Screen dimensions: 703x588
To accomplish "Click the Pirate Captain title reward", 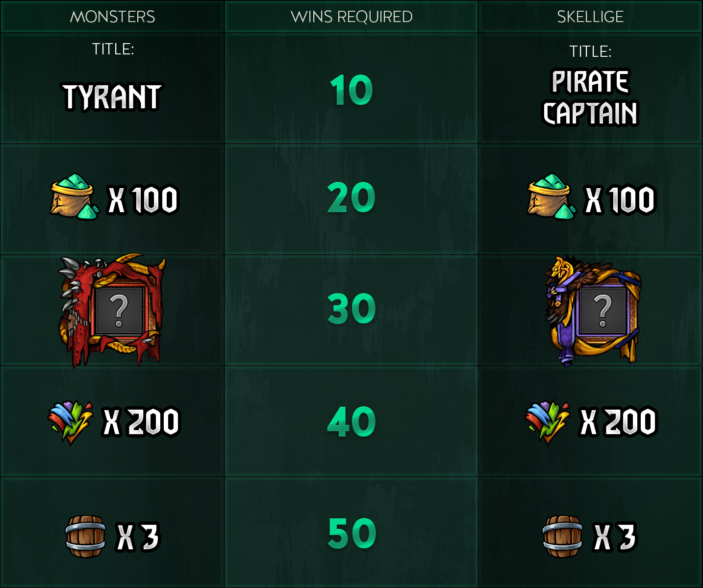I will (x=590, y=98).
